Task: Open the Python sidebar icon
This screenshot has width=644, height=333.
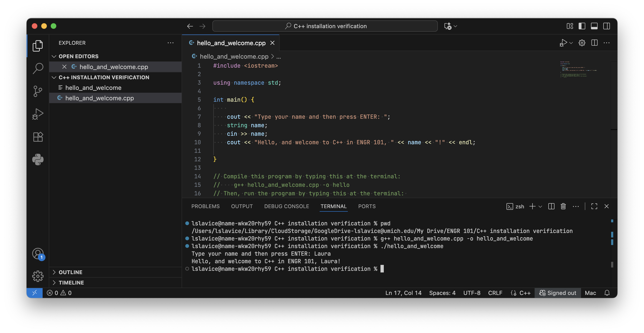Action: (38, 159)
